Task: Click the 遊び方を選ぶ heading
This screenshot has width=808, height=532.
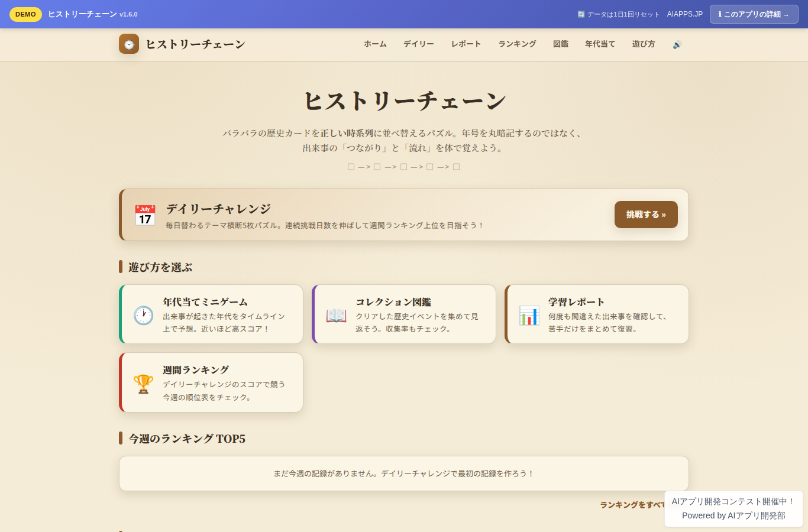Action: pyautogui.click(x=160, y=267)
